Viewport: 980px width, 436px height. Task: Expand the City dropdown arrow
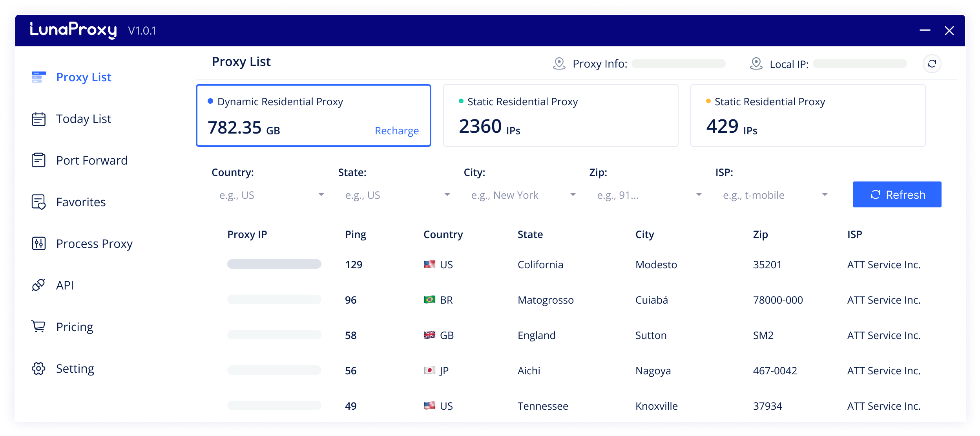(x=573, y=195)
